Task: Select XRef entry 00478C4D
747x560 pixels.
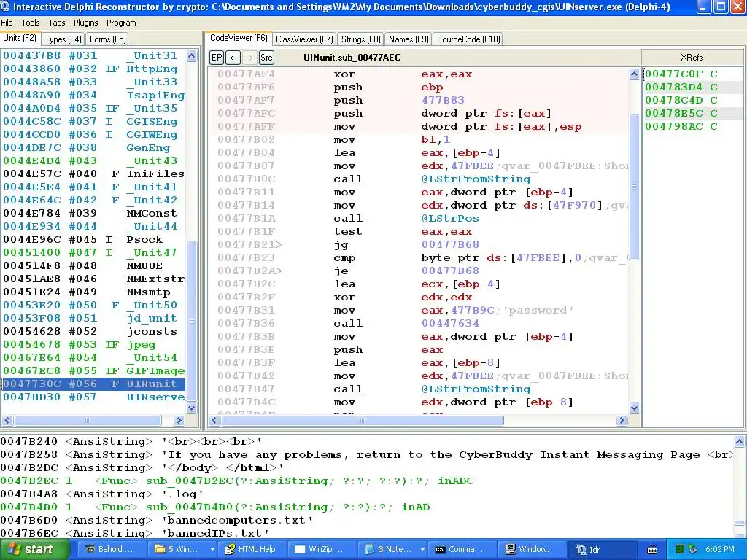Action: (692, 100)
